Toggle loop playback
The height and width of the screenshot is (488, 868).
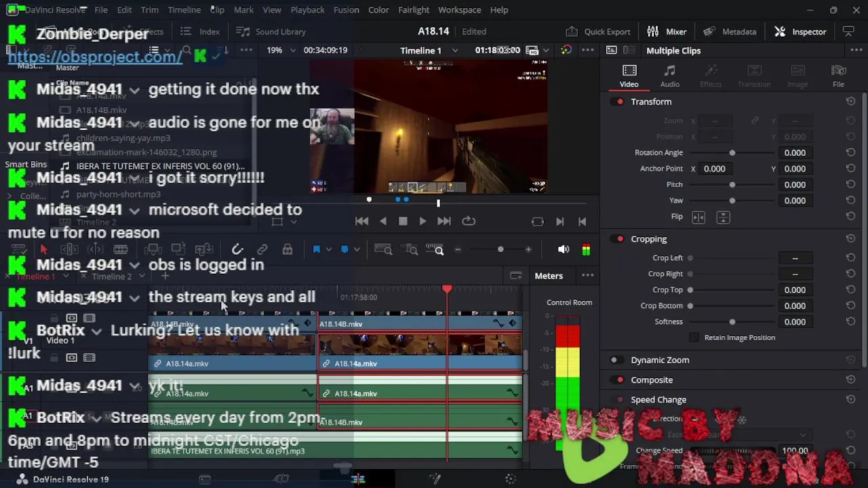pyautogui.click(x=469, y=221)
